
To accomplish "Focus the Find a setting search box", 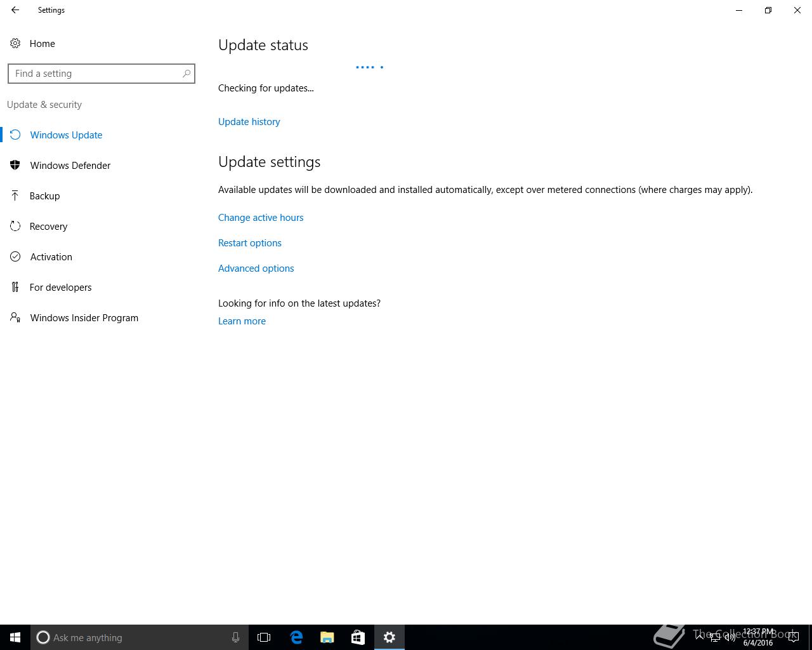I will tap(101, 74).
